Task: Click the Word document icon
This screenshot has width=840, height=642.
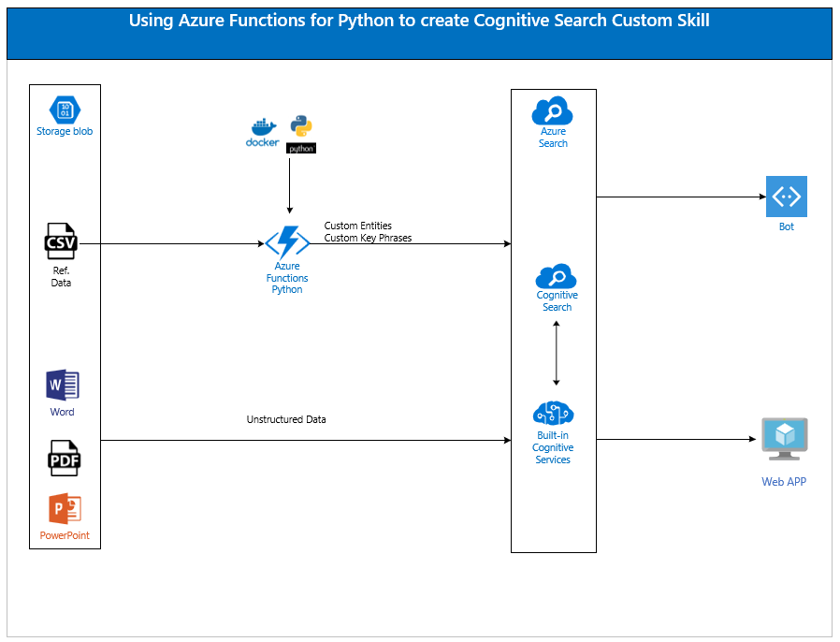Action: tap(63, 385)
